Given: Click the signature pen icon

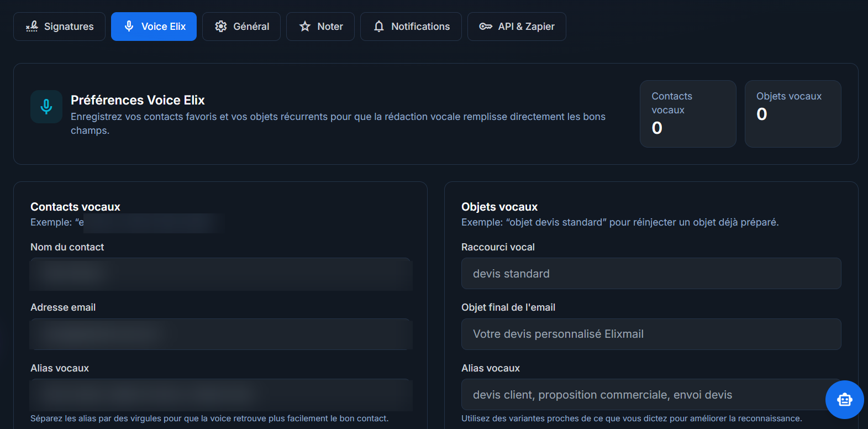Looking at the screenshot, I should click(x=32, y=27).
